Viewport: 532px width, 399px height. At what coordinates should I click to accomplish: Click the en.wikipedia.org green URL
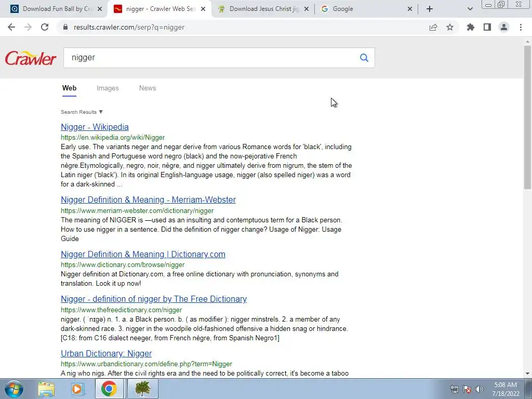coord(113,137)
